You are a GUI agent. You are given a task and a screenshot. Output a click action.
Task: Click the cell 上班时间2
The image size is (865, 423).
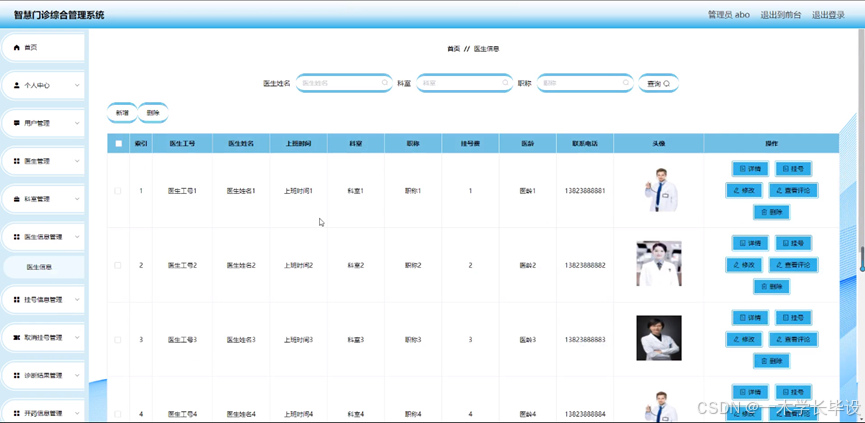pos(298,265)
